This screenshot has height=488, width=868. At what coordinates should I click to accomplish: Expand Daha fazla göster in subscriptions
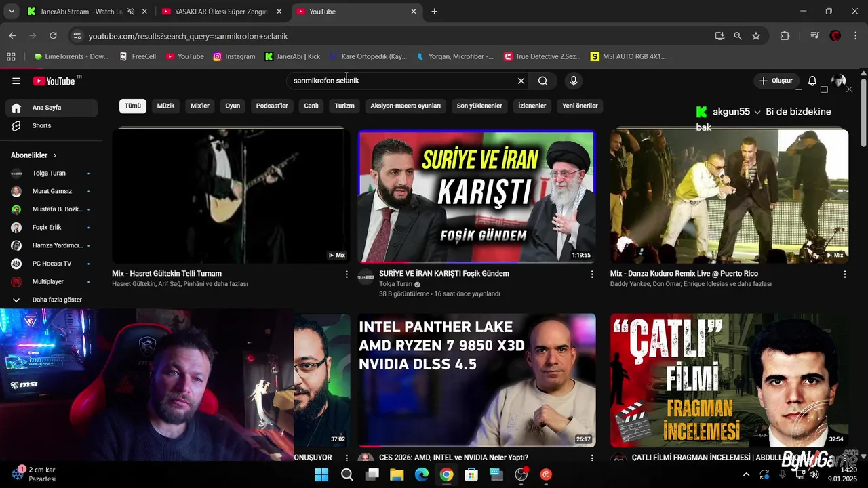coord(52,300)
